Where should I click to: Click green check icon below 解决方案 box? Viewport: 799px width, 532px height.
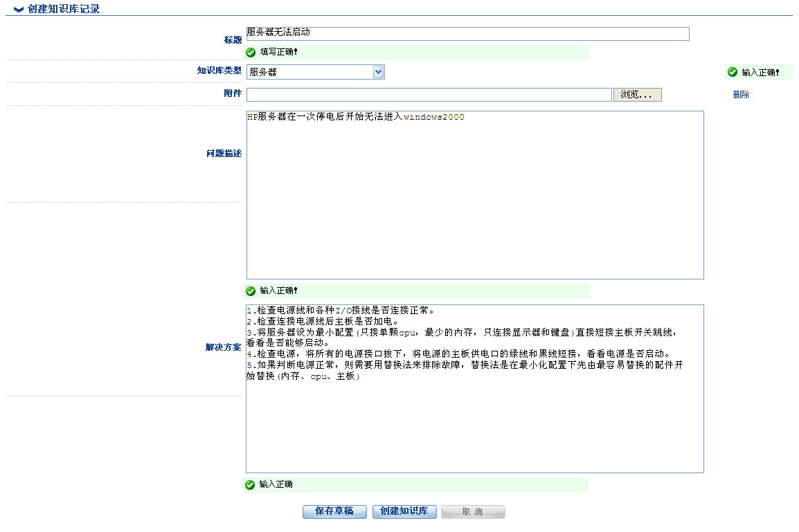250,484
